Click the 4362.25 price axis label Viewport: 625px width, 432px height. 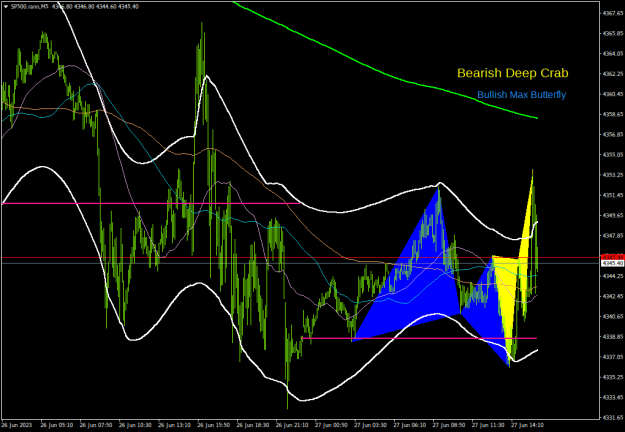tap(613, 74)
